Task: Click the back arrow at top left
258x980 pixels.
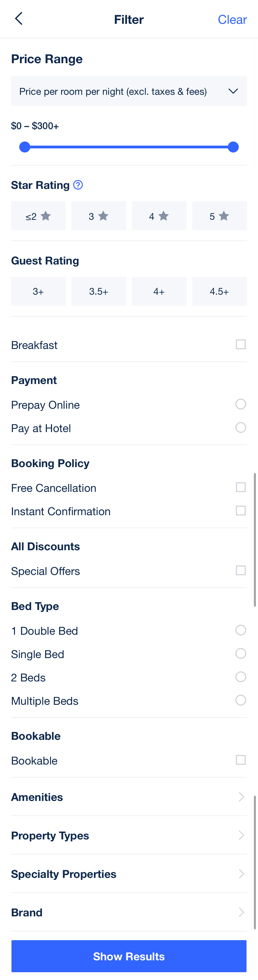Action: pos(19,18)
